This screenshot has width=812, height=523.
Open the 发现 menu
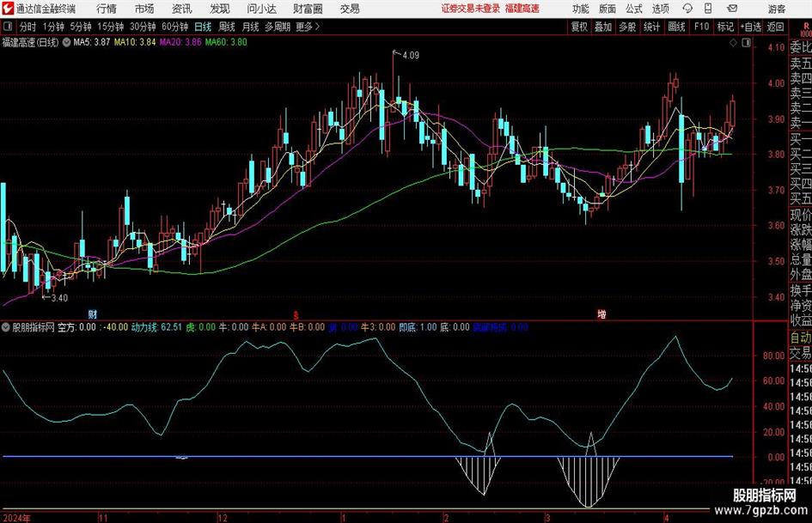[x=220, y=9]
